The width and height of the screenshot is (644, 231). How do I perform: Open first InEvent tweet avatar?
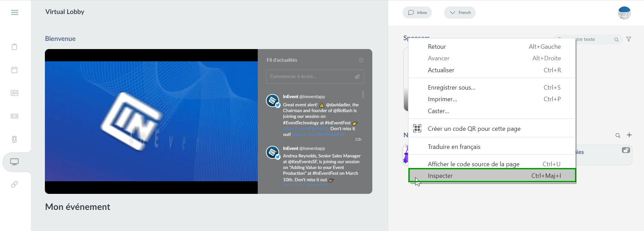pos(273,101)
